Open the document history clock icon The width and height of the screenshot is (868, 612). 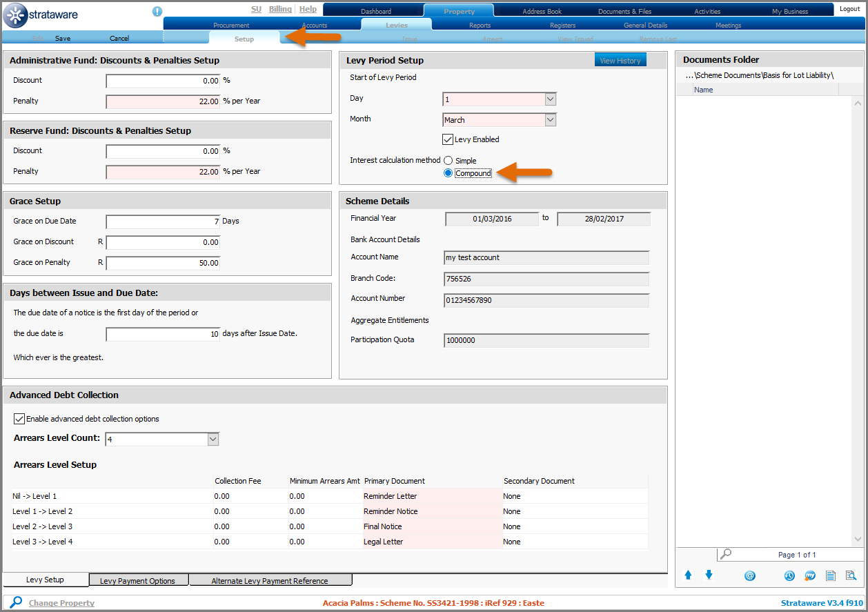[789, 575]
